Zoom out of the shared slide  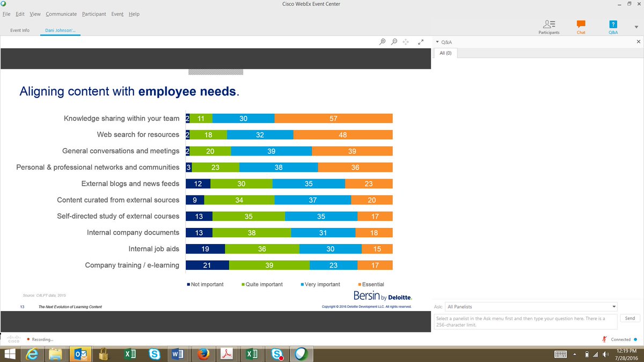tap(394, 42)
